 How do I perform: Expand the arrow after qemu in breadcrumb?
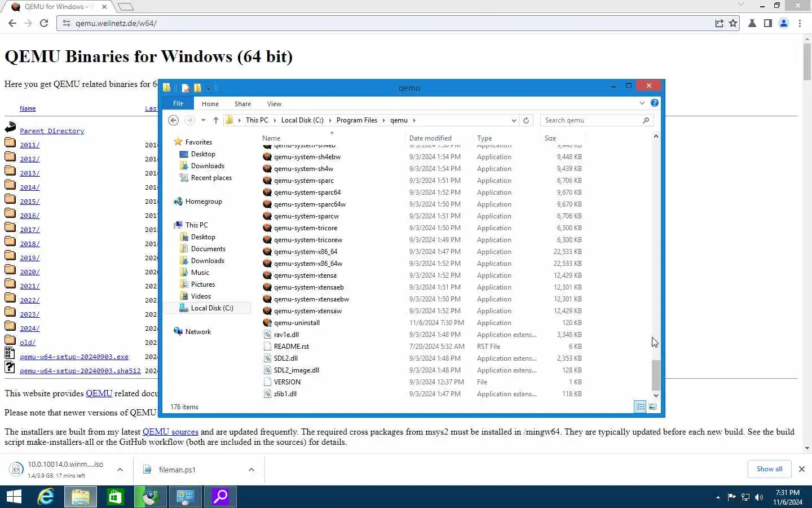(x=414, y=120)
